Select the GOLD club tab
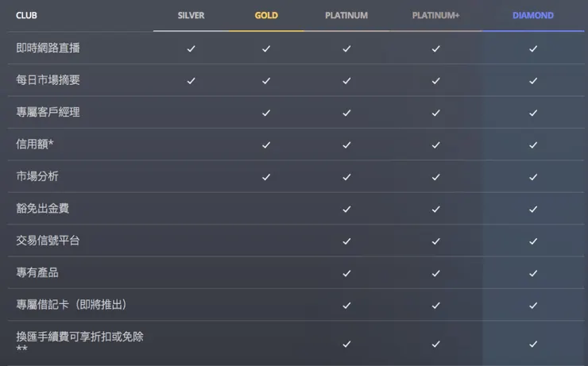Image resolution: width=588 pixels, height=366 pixels. (x=266, y=15)
